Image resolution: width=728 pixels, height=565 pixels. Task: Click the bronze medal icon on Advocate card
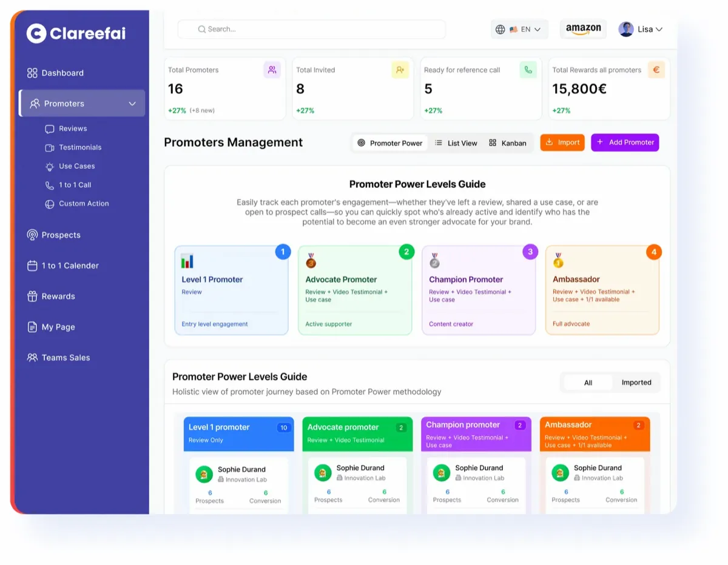pos(311,261)
